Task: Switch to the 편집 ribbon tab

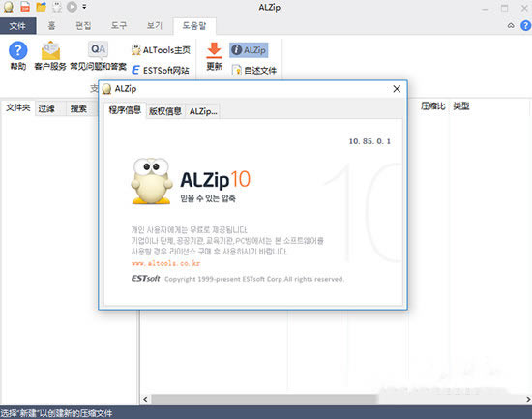Action: point(83,26)
